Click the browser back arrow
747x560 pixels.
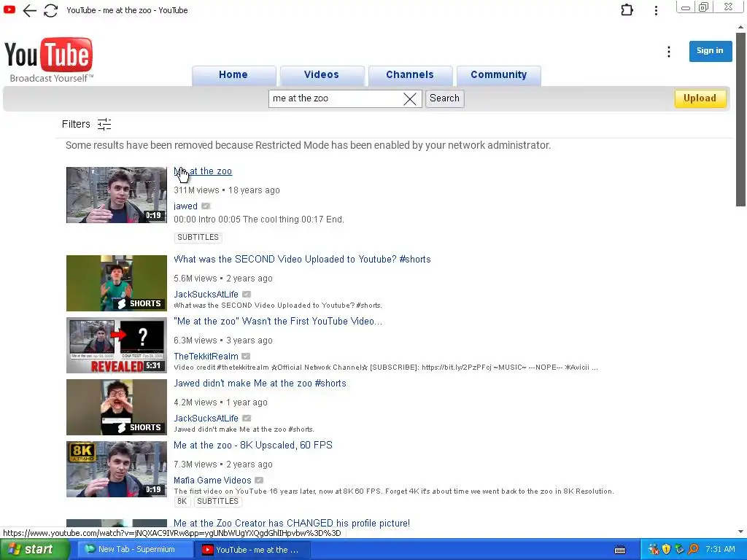29,10
